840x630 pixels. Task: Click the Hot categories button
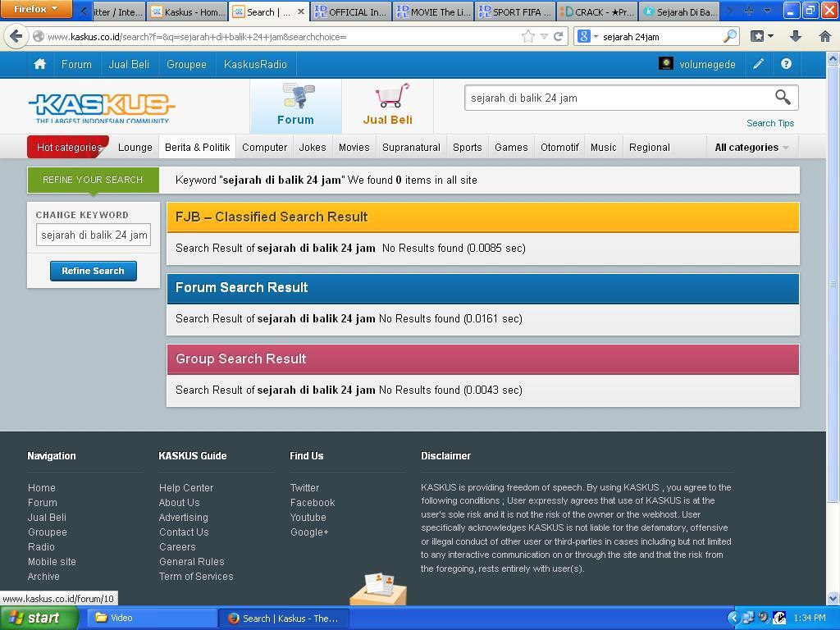69,148
